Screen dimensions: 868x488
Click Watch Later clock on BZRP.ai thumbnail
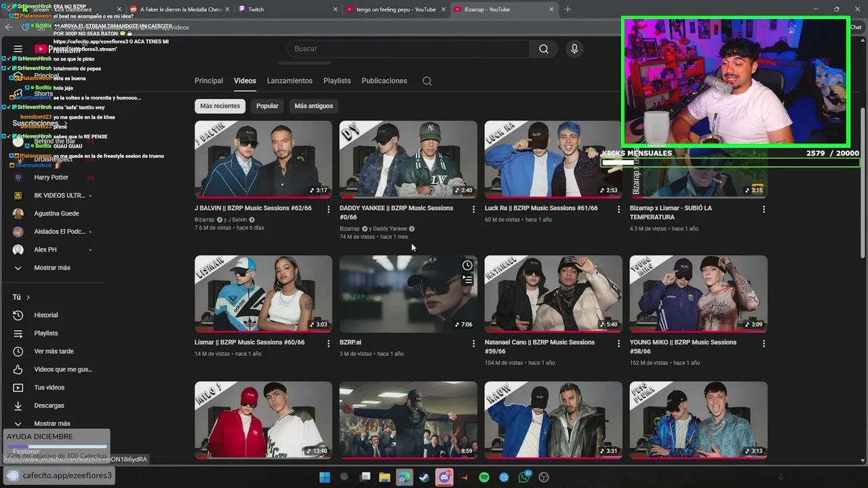[x=467, y=265]
